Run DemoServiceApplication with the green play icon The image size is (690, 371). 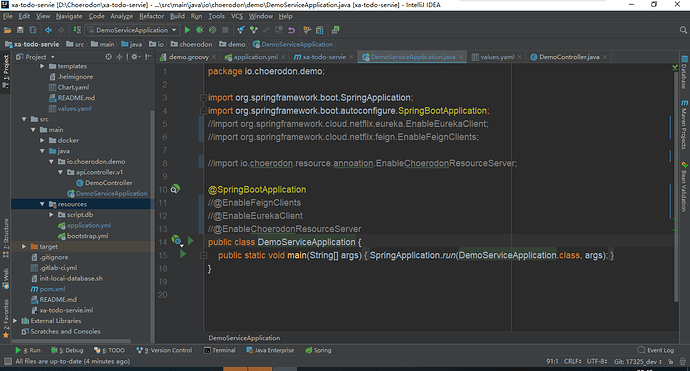[187, 30]
